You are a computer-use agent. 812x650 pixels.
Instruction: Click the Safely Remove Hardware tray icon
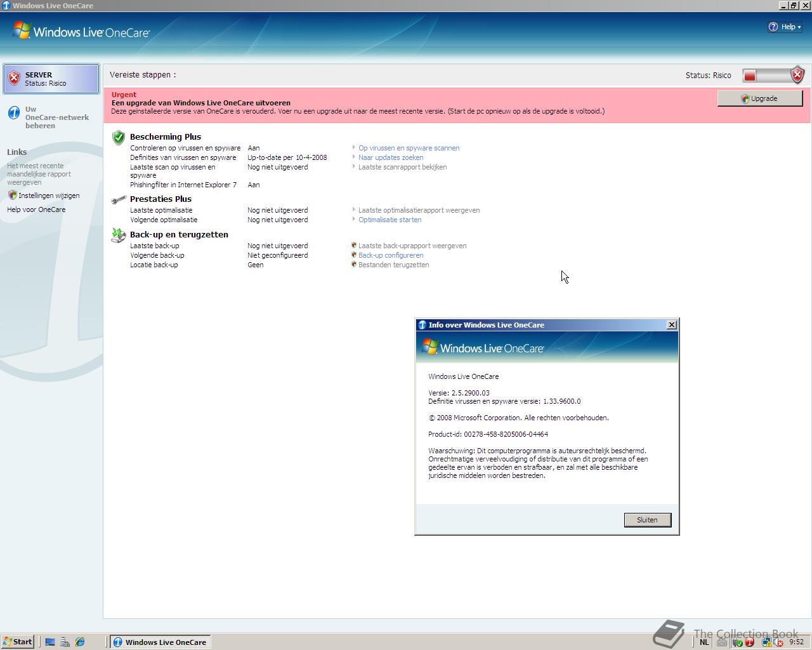coord(737,642)
